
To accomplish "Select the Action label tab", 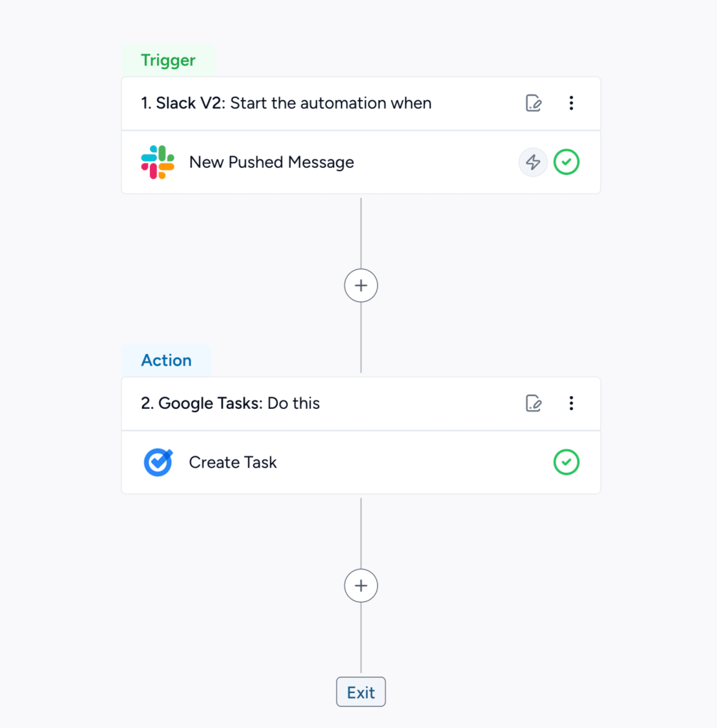I will (x=166, y=360).
